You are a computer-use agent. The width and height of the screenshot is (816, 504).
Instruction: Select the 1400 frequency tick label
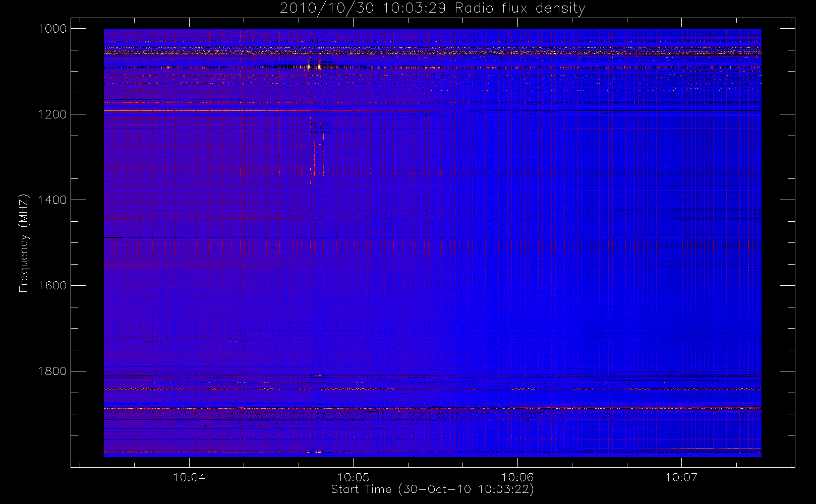tap(52, 200)
